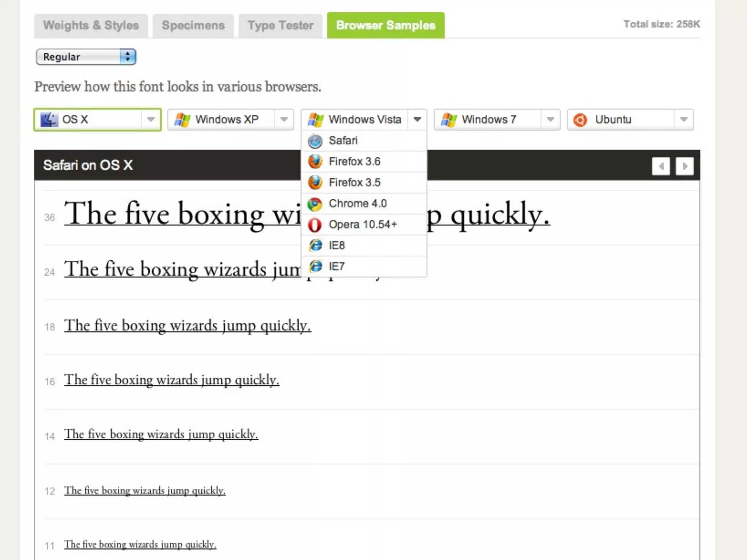The height and width of the screenshot is (560, 747).
Task: Expand the Ubuntu browser list arrow
Action: click(x=684, y=119)
